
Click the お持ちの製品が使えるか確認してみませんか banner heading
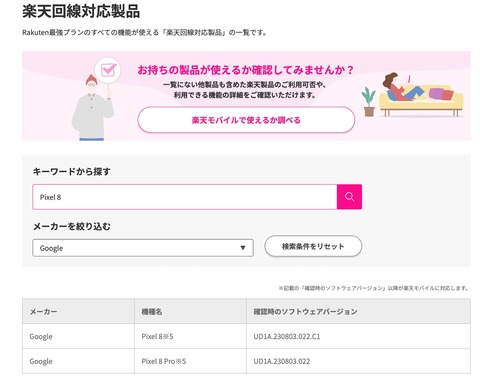coord(246,70)
